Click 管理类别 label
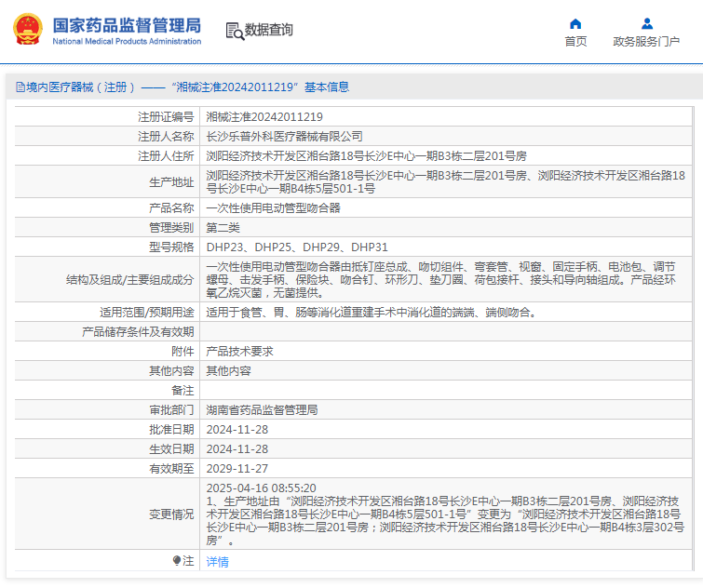The height and width of the screenshot is (588, 703). click(171, 228)
